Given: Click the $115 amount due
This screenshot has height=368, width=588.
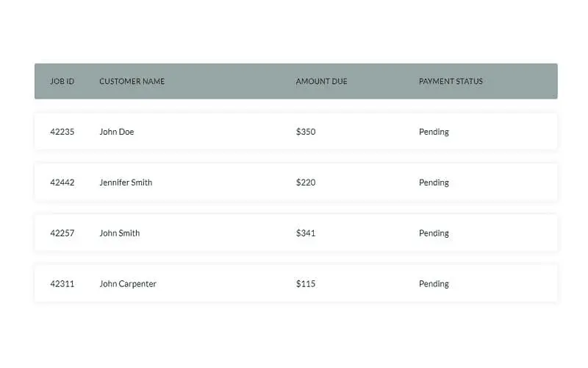Looking at the screenshot, I should click(x=306, y=284).
